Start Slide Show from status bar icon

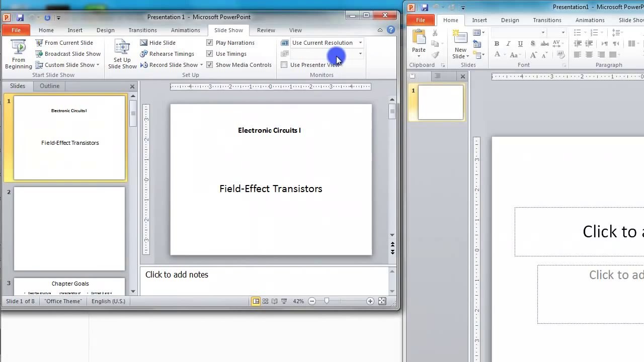(x=284, y=301)
